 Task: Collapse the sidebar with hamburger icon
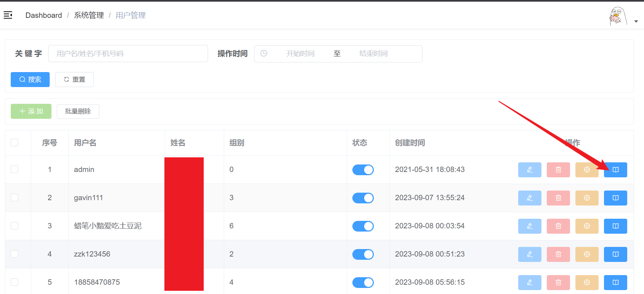click(8, 15)
